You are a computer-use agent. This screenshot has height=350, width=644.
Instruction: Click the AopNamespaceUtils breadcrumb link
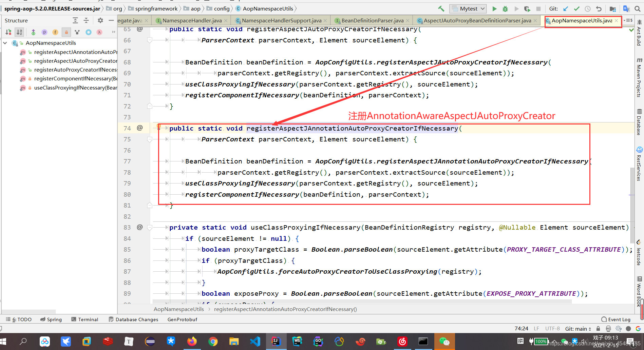[x=179, y=309]
